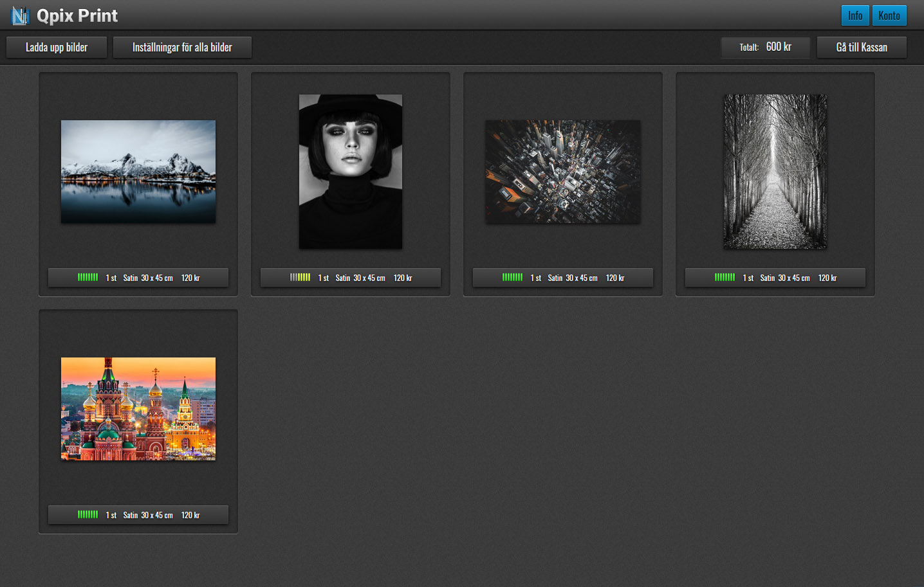Open settings bar under tree alley photo
This screenshot has height=587, width=924.
(x=775, y=278)
